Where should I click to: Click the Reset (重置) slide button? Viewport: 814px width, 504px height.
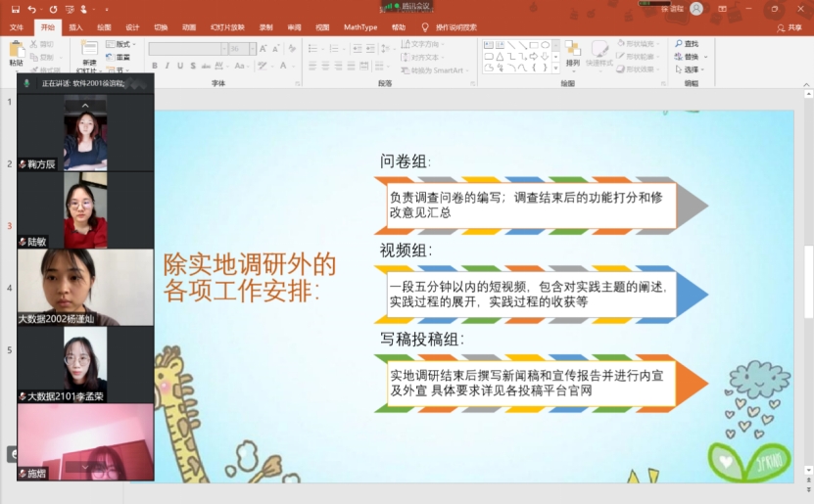118,57
